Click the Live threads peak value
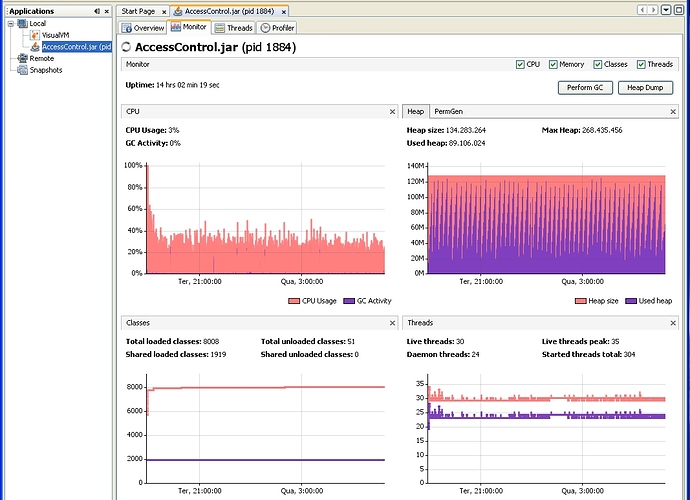This screenshot has height=500, width=690. (615, 342)
